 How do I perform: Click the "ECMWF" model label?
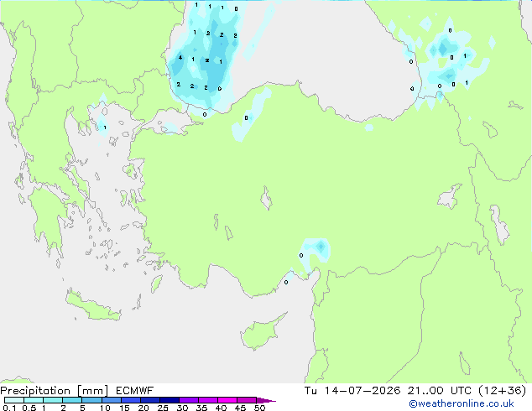point(134,391)
